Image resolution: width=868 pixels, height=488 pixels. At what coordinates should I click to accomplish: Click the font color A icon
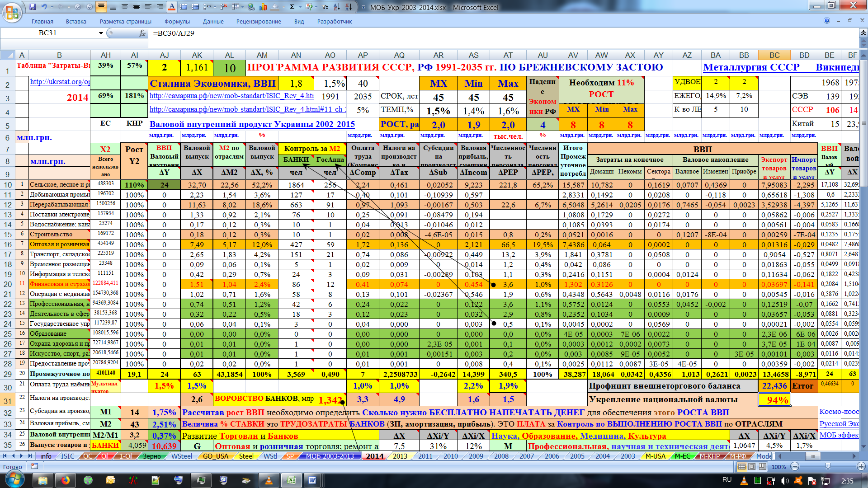pyautogui.click(x=172, y=7)
